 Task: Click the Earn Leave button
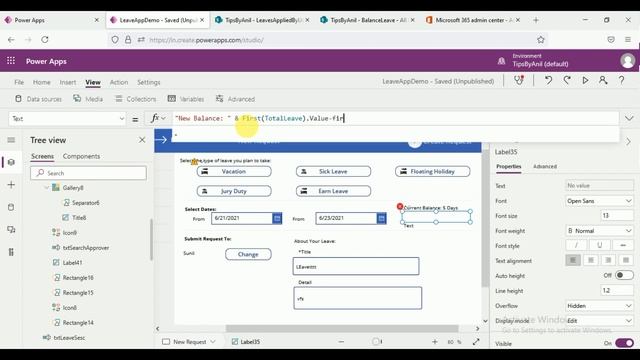click(333, 191)
